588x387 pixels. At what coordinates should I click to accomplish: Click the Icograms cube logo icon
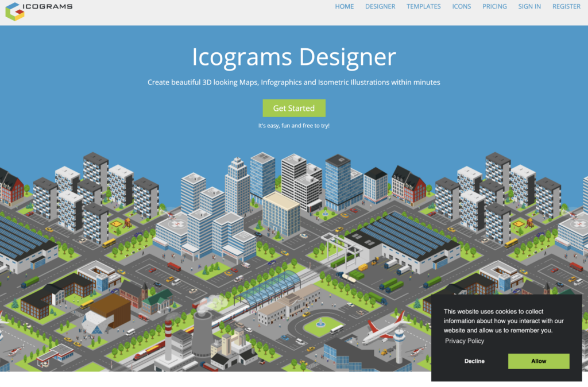15,11
